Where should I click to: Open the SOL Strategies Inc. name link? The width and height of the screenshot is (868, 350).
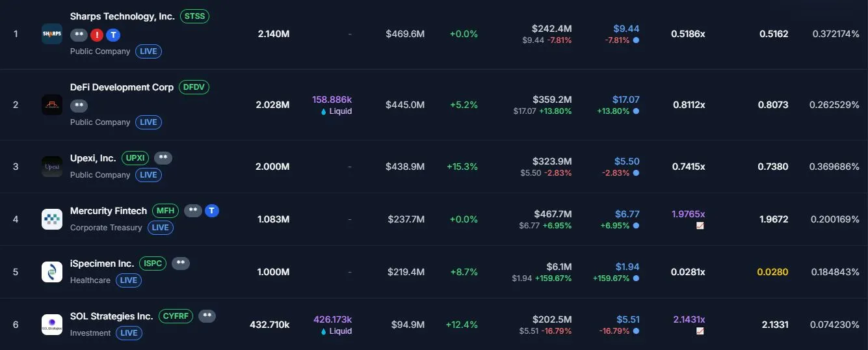[112, 316]
